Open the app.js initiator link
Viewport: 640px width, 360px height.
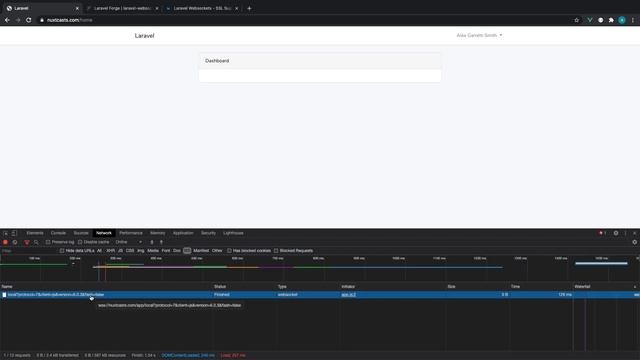349,295
